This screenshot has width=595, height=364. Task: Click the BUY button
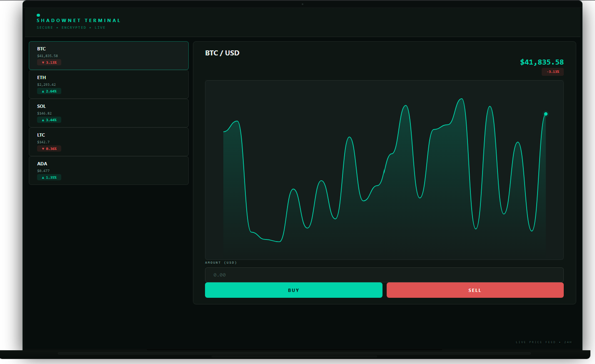click(x=294, y=290)
